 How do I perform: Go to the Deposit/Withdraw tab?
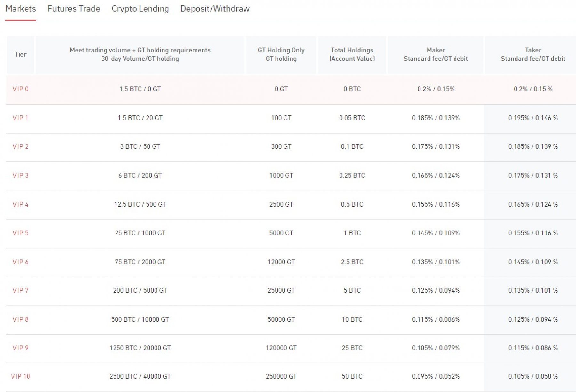click(215, 9)
